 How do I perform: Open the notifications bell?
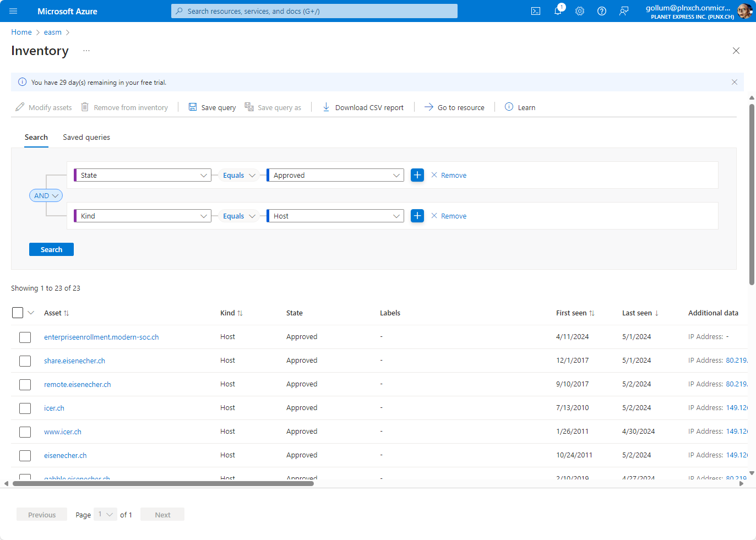(558, 11)
